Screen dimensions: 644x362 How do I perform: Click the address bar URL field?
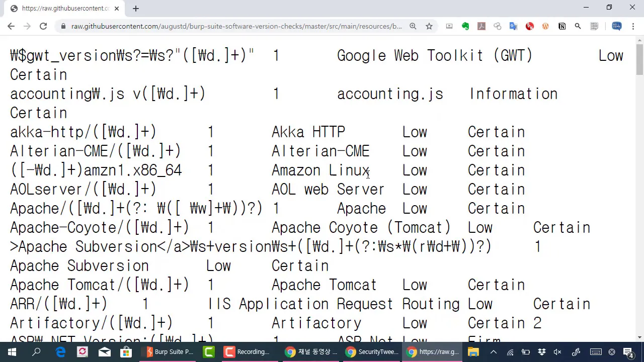(236, 26)
